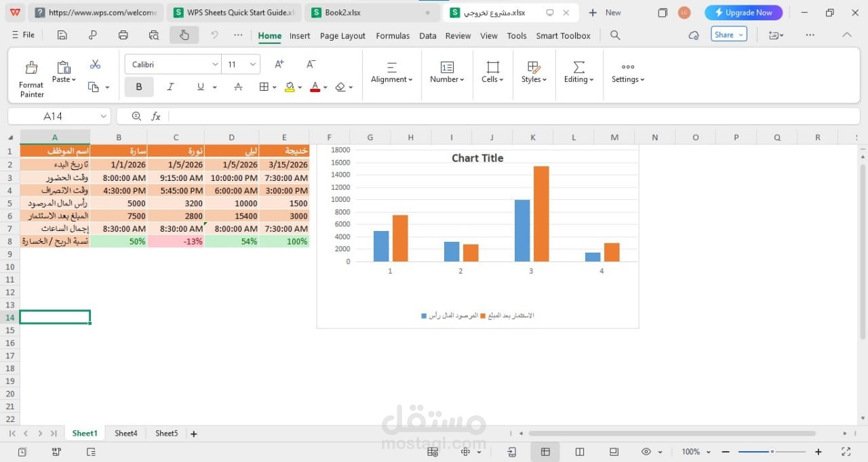Click the red font color swatch
This screenshot has width=868, height=462.
[315, 87]
